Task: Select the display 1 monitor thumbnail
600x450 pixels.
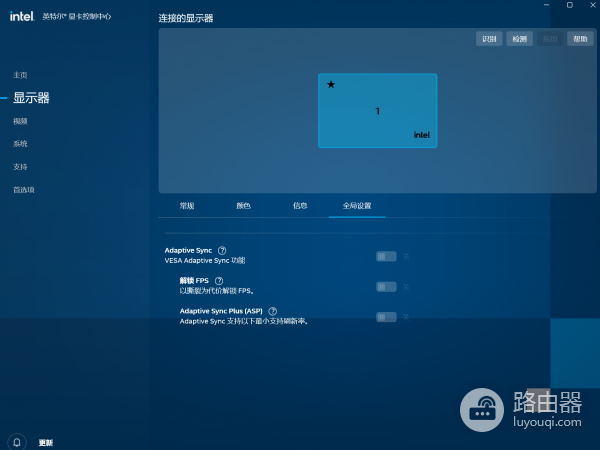Action: point(378,111)
